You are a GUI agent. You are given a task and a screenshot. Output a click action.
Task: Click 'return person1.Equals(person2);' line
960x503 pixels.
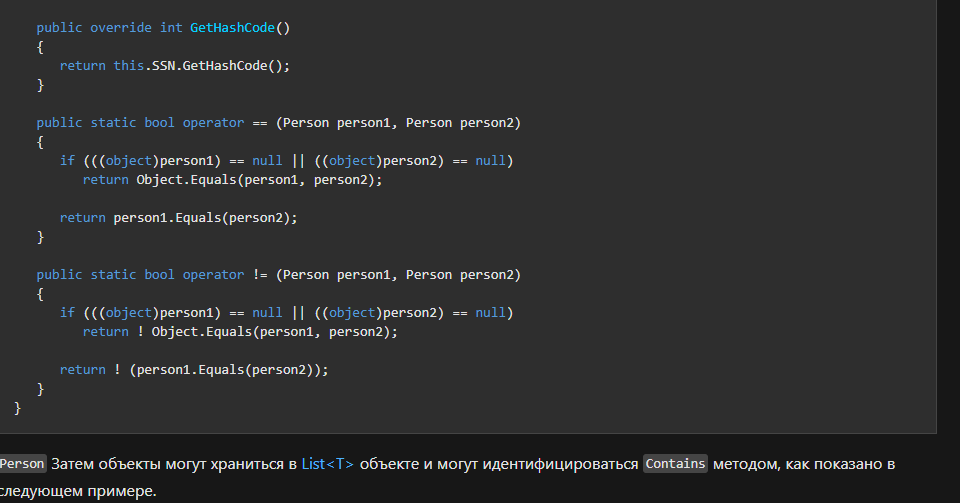[x=178, y=218]
